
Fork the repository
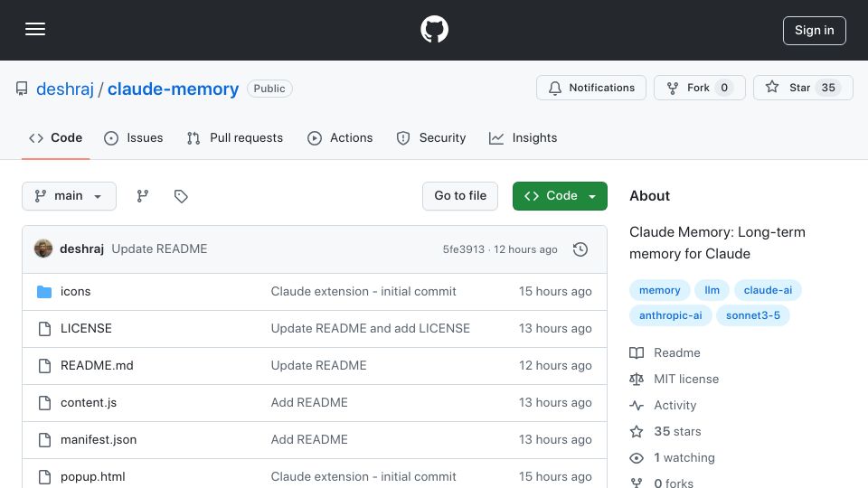pos(699,88)
